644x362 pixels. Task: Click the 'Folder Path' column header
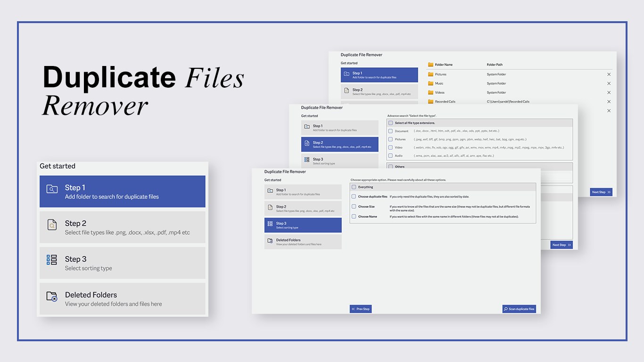pos(495,65)
